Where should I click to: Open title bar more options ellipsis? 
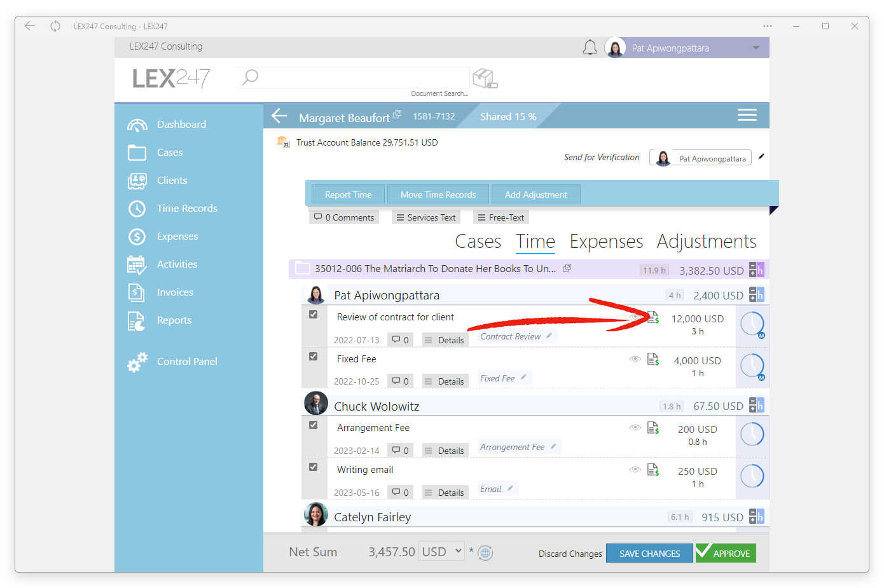click(x=768, y=26)
